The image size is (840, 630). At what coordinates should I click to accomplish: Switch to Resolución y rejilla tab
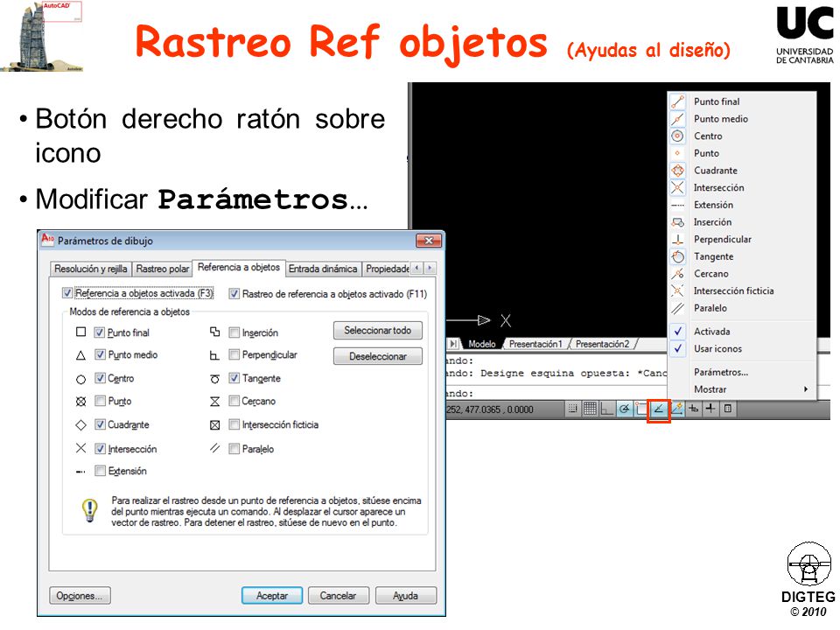pos(90,269)
